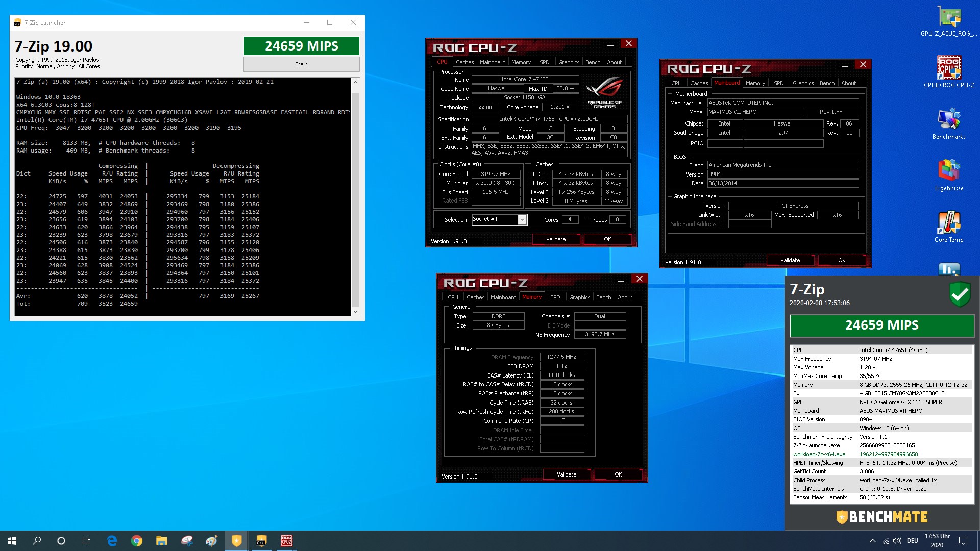The height and width of the screenshot is (551, 980).
Task: Launch Google Chrome from taskbar
Action: click(x=137, y=541)
